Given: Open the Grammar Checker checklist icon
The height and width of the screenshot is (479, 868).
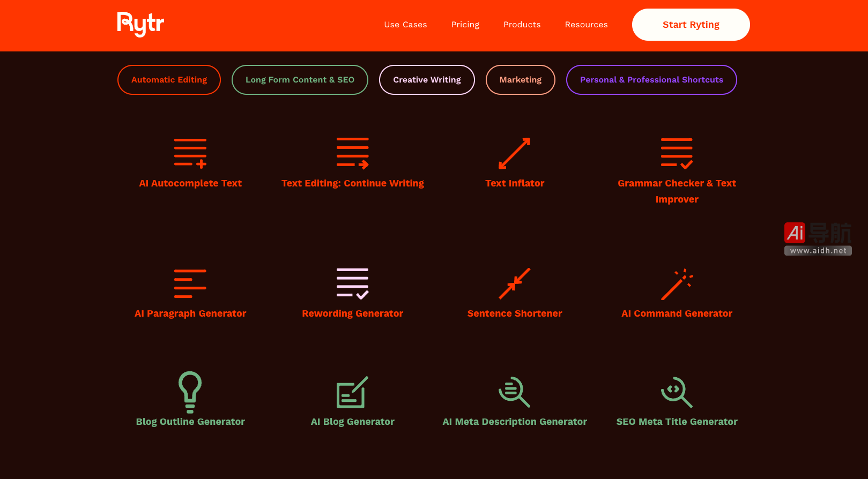Looking at the screenshot, I should (x=677, y=153).
